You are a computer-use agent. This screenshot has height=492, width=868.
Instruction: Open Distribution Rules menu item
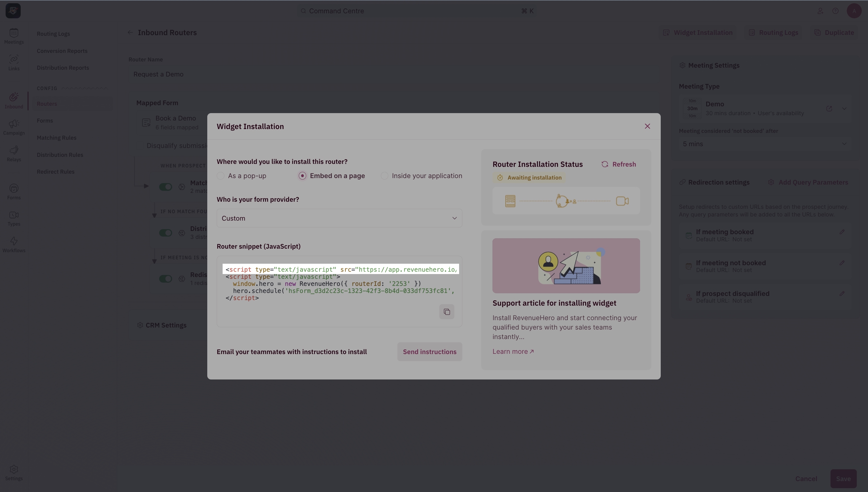pyautogui.click(x=60, y=155)
